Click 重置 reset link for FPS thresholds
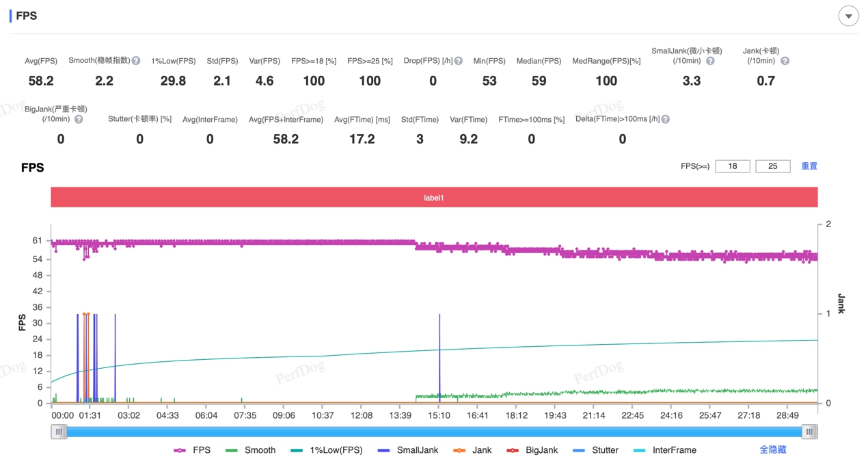 (x=809, y=166)
